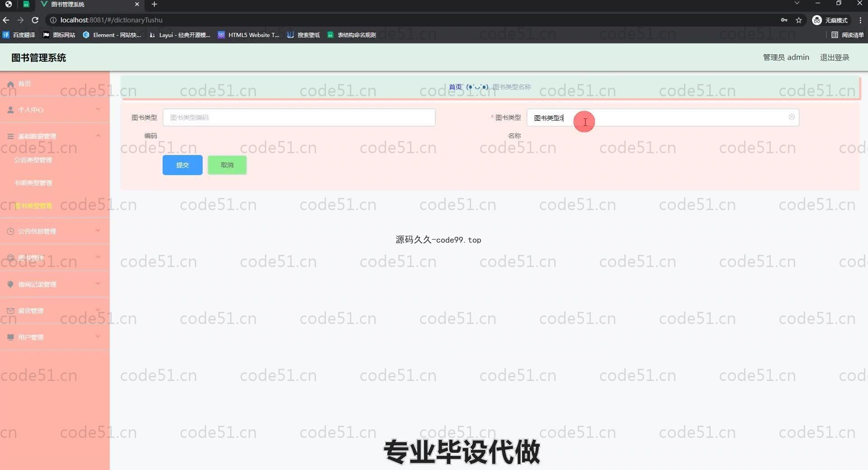The width and height of the screenshot is (868, 470).
Task: Click the envelope icon of 留言管理
Action: click(10, 311)
